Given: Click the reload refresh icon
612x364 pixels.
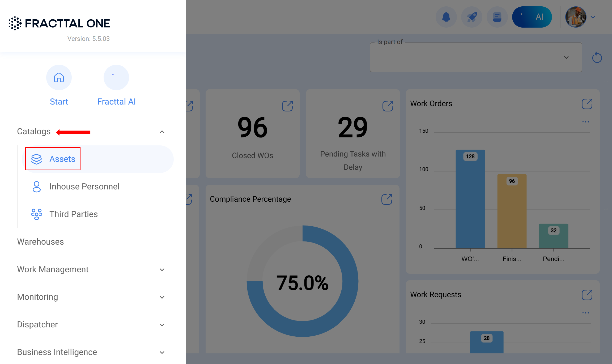Looking at the screenshot, I should (597, 58).
